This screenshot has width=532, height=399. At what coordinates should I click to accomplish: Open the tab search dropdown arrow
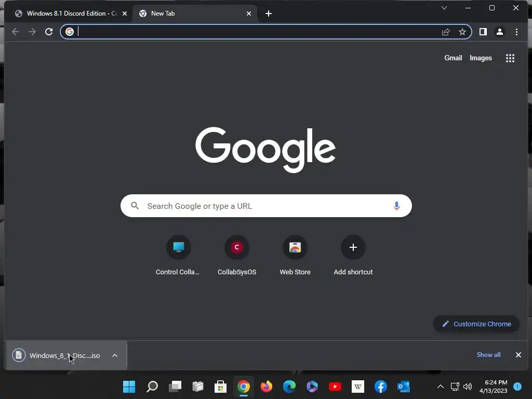(x=444, y=8)
